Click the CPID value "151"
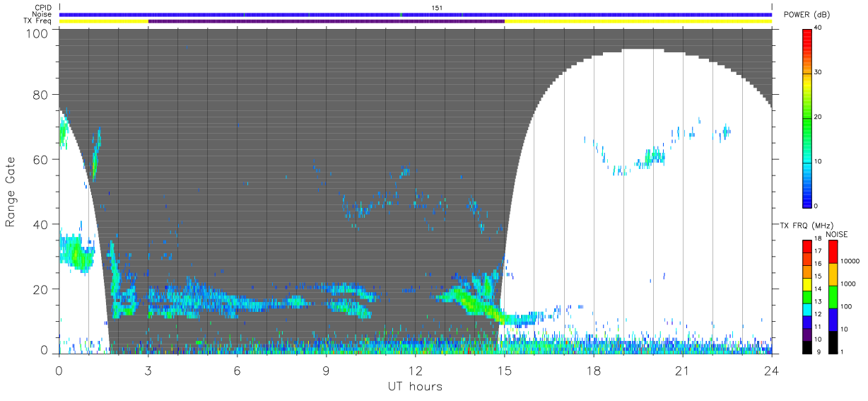The height and width of the screenshot is (401, 868). pyautogui.click(x=437, y=8)
